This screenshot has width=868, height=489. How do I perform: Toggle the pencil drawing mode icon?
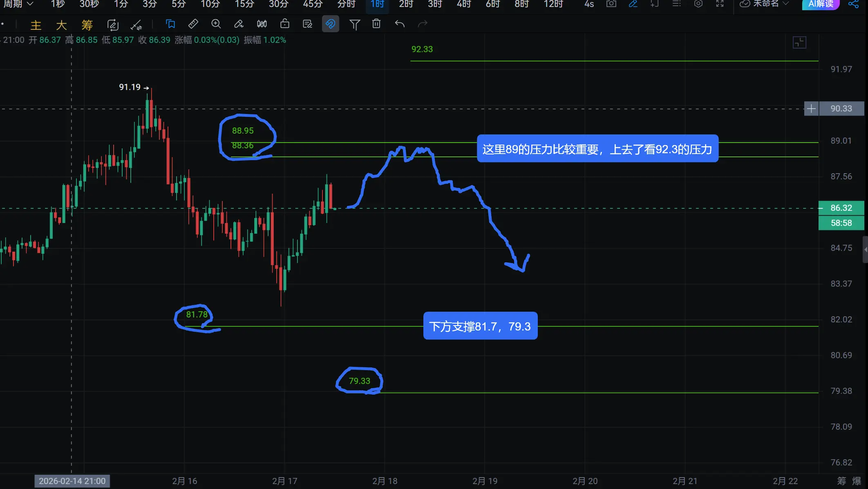(x=633, y=4)
